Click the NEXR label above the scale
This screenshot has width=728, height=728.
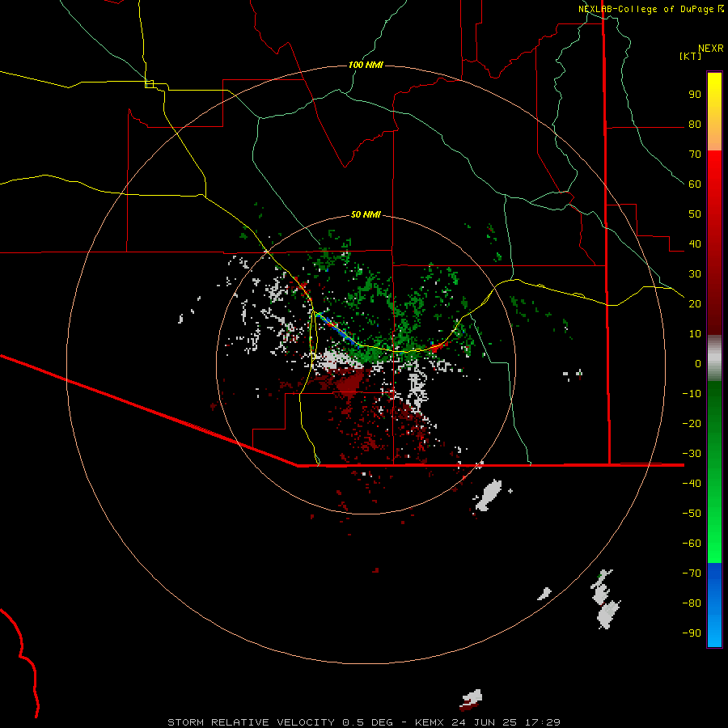click(x=711, y=49)
